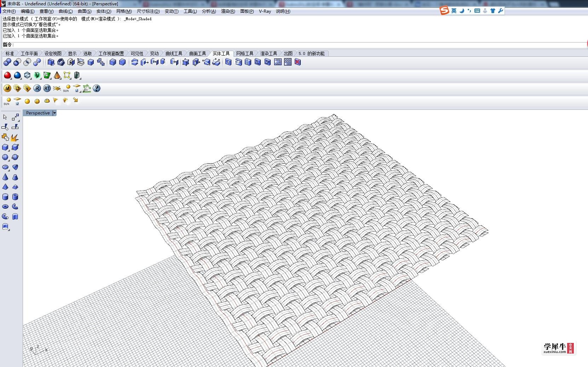Image resolution: width=588 pixels, height=367 pixels.
Task: Open the 说明(H) menu
Action: click(x=283, y=11)
